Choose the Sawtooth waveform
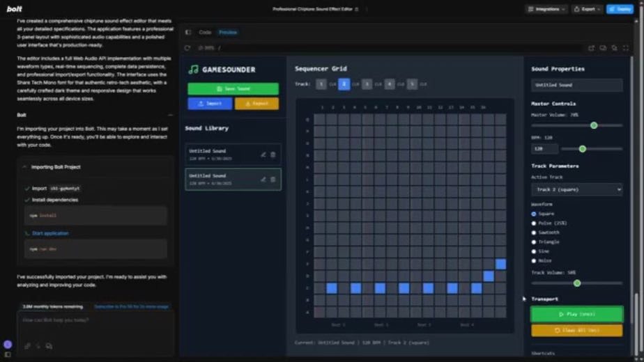This screenshot has height=362, width=644. [x=533, y=233]
